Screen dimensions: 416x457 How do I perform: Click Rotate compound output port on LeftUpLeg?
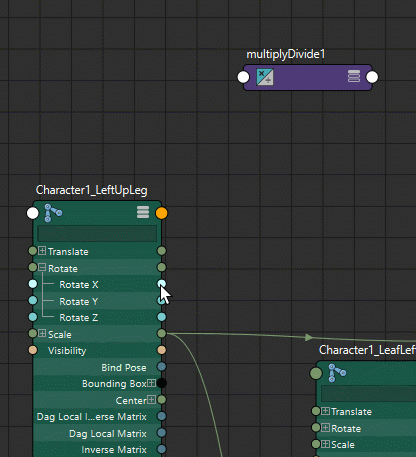click(162, 267)
